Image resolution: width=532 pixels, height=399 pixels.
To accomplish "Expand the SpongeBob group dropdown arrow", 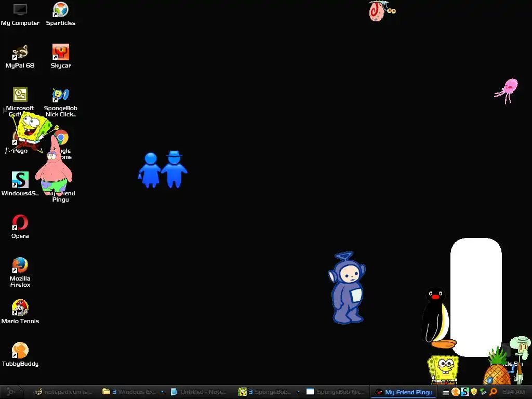I will pos(298,392).
